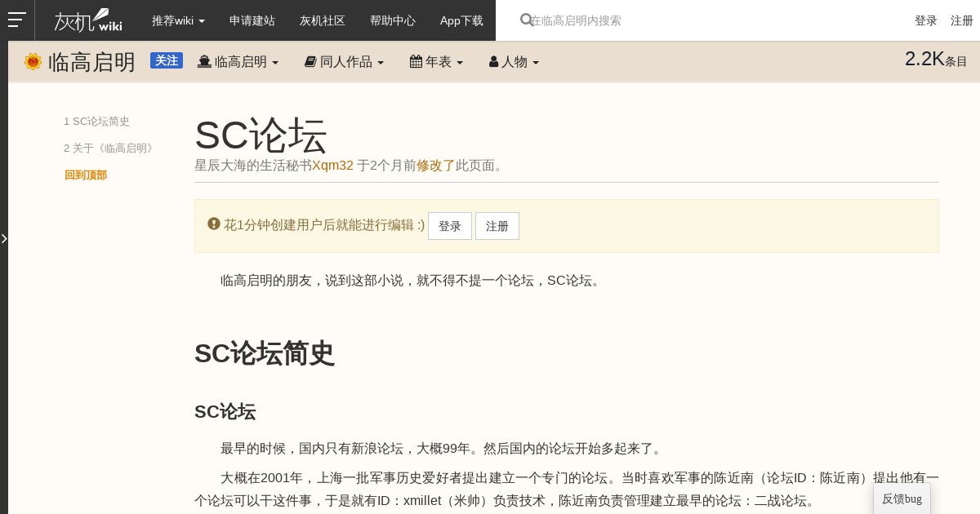
Task: Go to 申请建站 page
Action: 252,20
